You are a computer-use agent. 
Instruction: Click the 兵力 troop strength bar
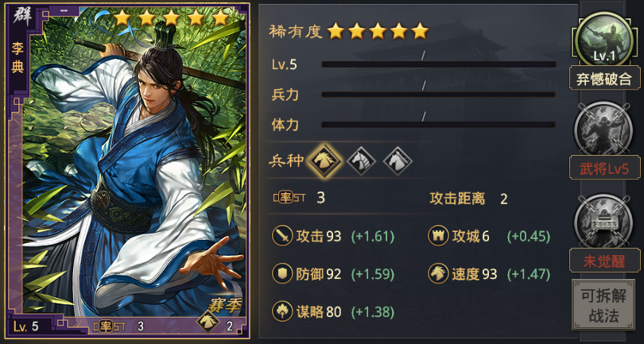coord(439,95)
